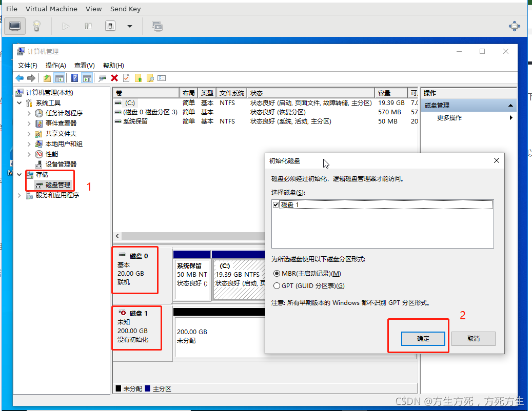Screen dimensions: 532x411
Task: Select the MBR partition style radio button
Action: coord(277,273)
